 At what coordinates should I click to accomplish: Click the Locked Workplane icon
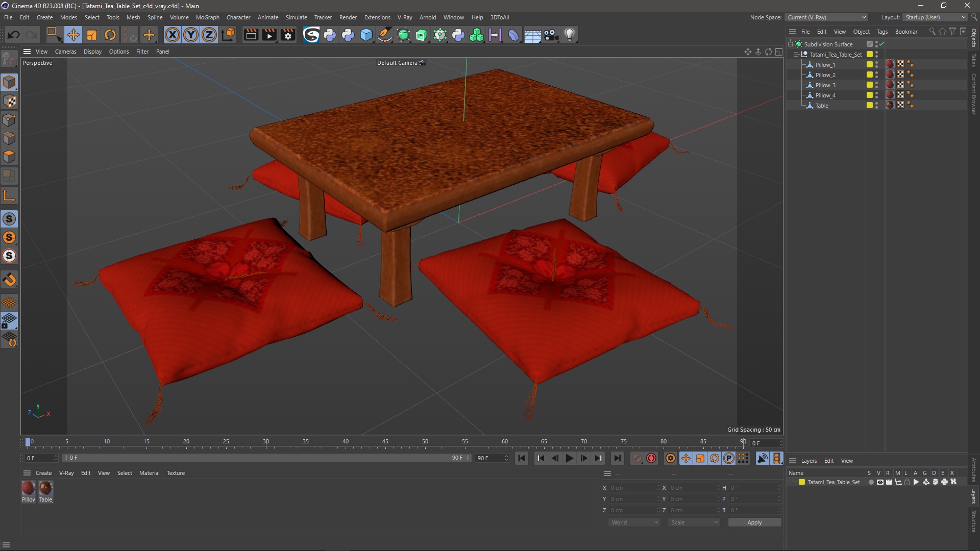tap(9, 321)
